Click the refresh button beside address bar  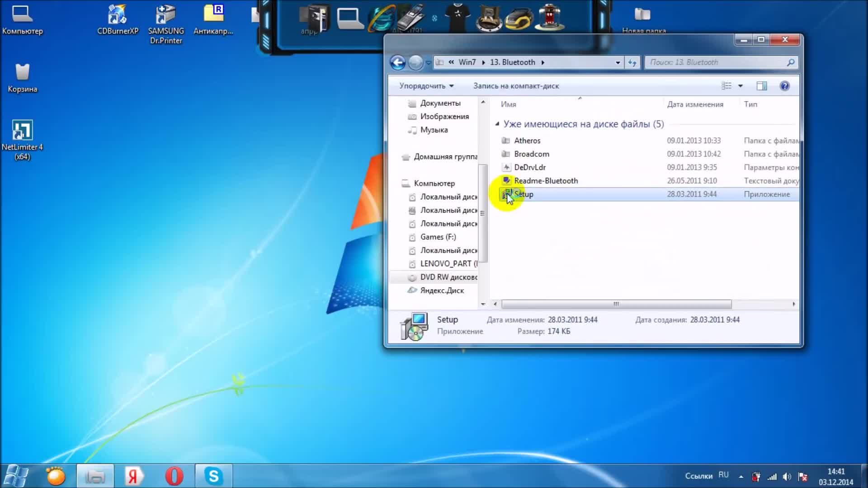tap(632, 62)
